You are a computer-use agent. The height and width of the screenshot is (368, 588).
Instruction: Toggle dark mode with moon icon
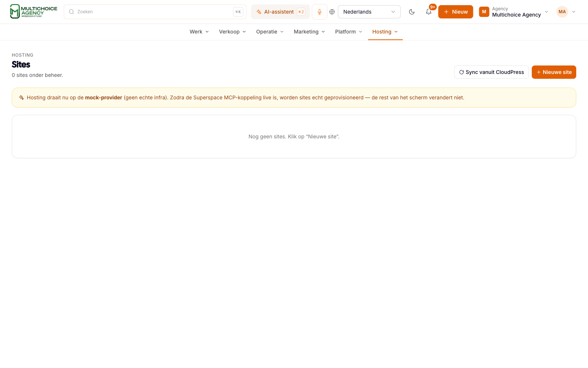(412, 12)
